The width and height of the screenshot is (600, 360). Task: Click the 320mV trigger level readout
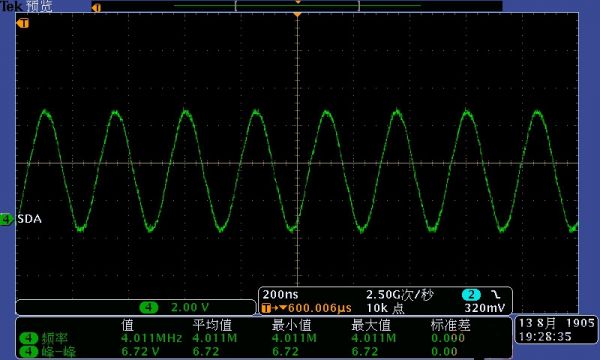[x=484, y=308]
